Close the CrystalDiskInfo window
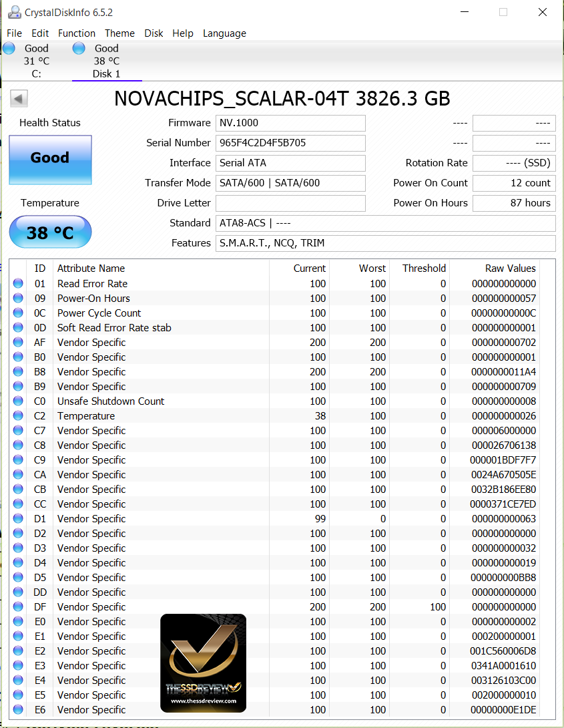564x728 pixels. [x=543, y=12]
